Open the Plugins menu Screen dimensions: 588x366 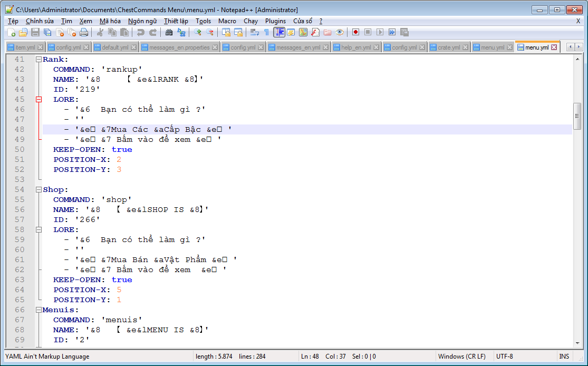275,21
